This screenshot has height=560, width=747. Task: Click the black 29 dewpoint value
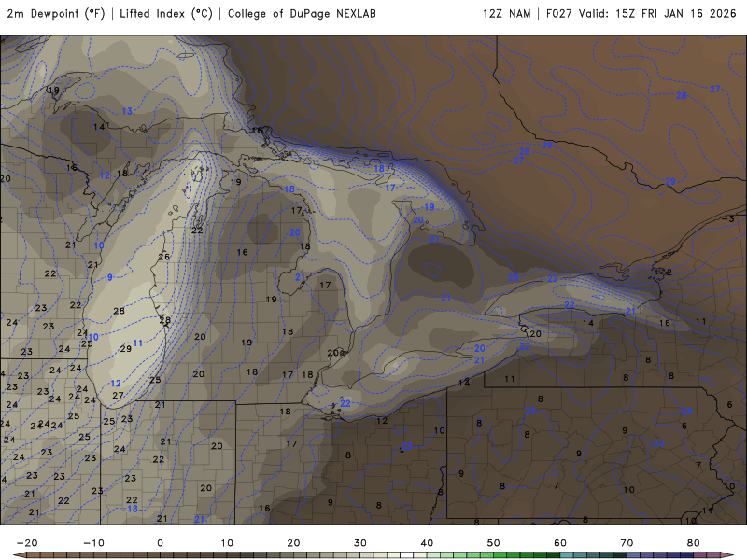pos(126,348)
